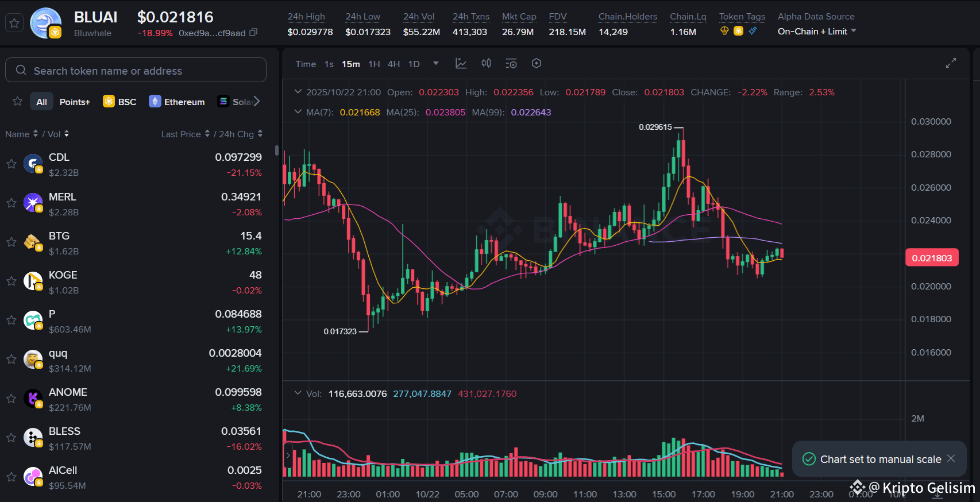Click the Solana chain tab

[236, 102]
